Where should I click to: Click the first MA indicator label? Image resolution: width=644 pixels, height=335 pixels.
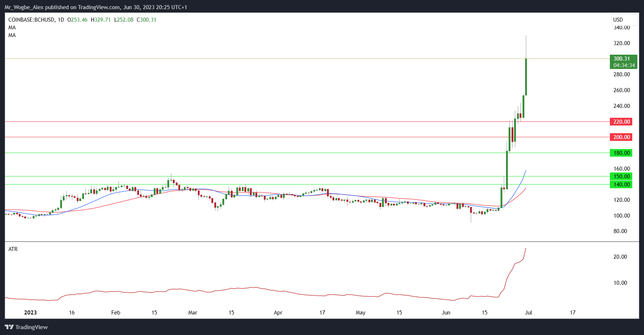12,28
